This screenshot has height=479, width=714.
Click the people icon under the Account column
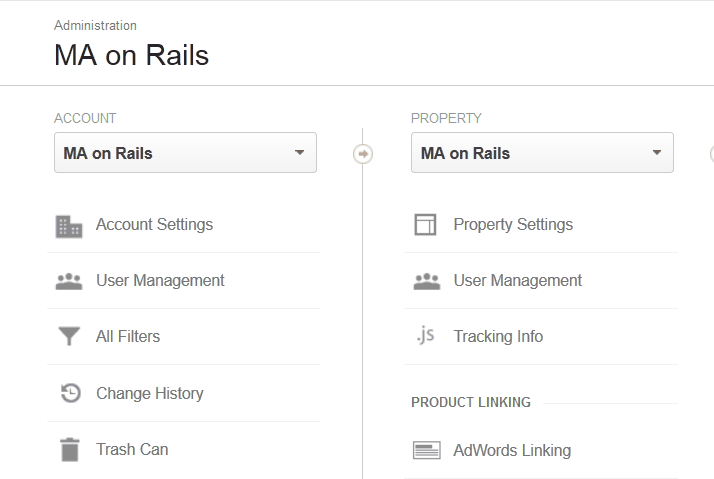tap(69, 282)
